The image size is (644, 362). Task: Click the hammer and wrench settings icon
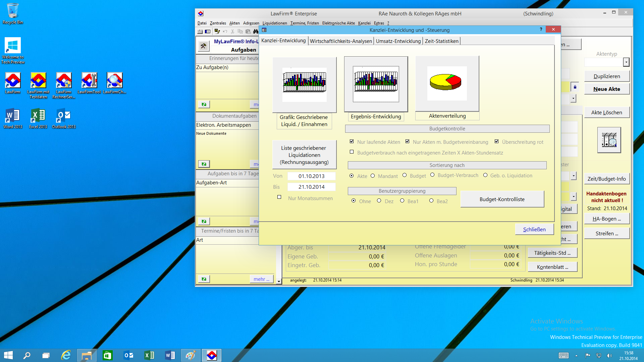pyautogui.click(x=203, y=46)
